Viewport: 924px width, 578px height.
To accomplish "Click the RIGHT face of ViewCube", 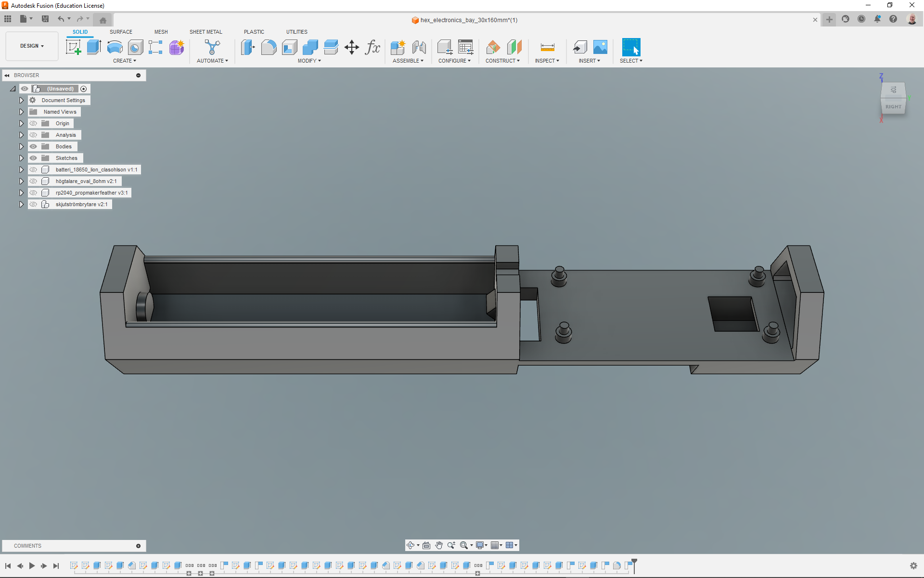I will pos(893,106).
